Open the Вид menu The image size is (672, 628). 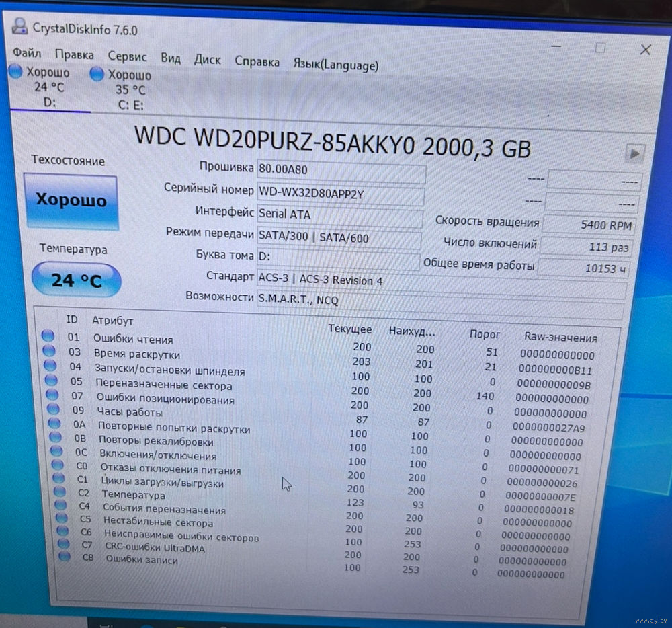pyautogui.click(x=171, y=58)
